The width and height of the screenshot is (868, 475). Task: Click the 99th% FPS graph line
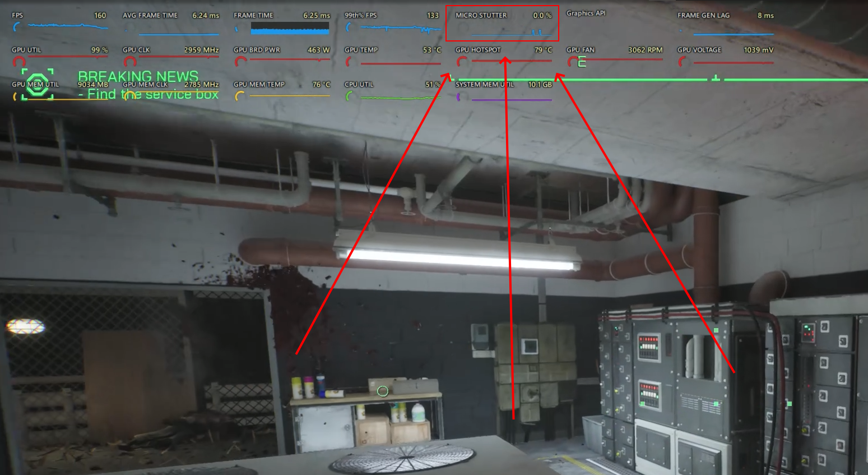coord(401,27)
